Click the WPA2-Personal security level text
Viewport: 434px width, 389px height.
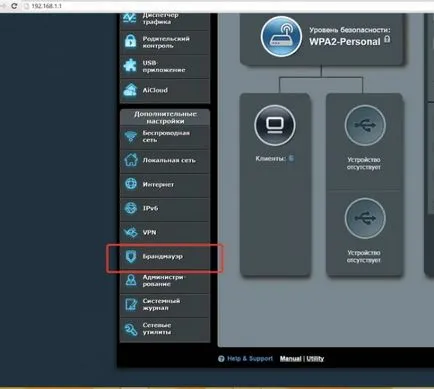pos(345,42)
